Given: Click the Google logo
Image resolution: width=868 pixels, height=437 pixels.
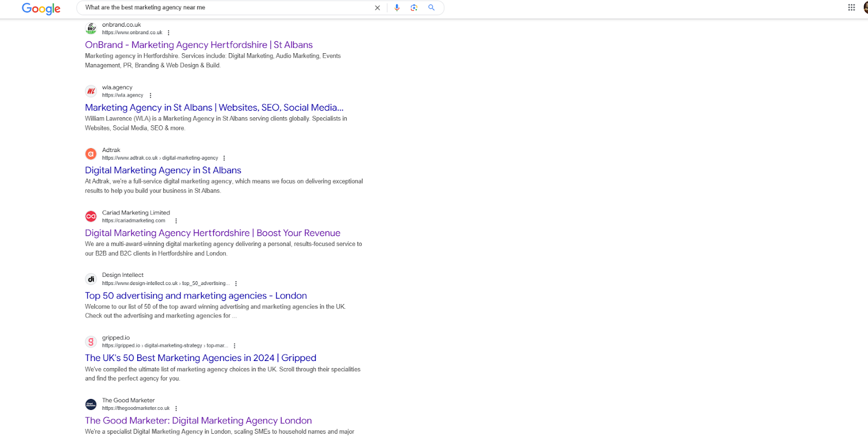Looking at the screenshot, I should (x=41, y=9).
